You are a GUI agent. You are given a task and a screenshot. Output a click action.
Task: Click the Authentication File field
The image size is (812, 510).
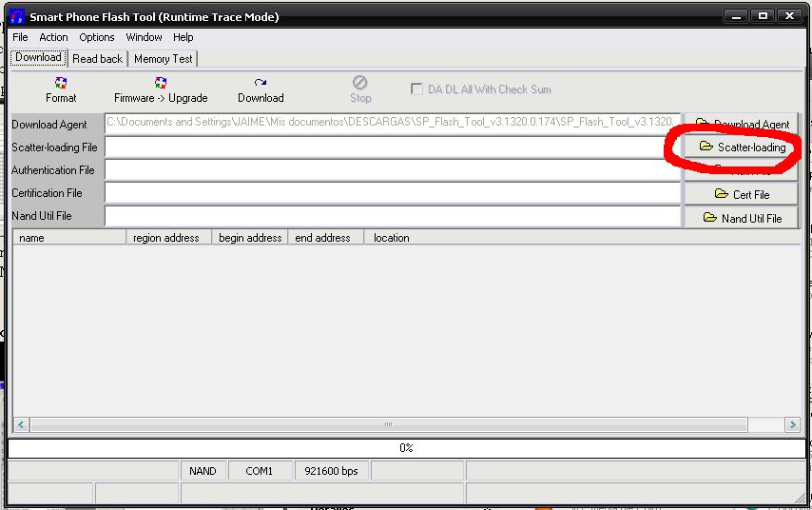click(x=393, y=170)
